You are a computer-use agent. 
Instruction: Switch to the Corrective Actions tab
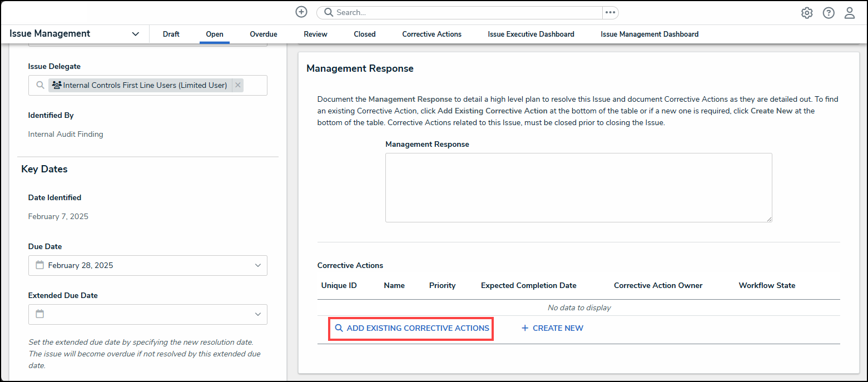point(431,34)
